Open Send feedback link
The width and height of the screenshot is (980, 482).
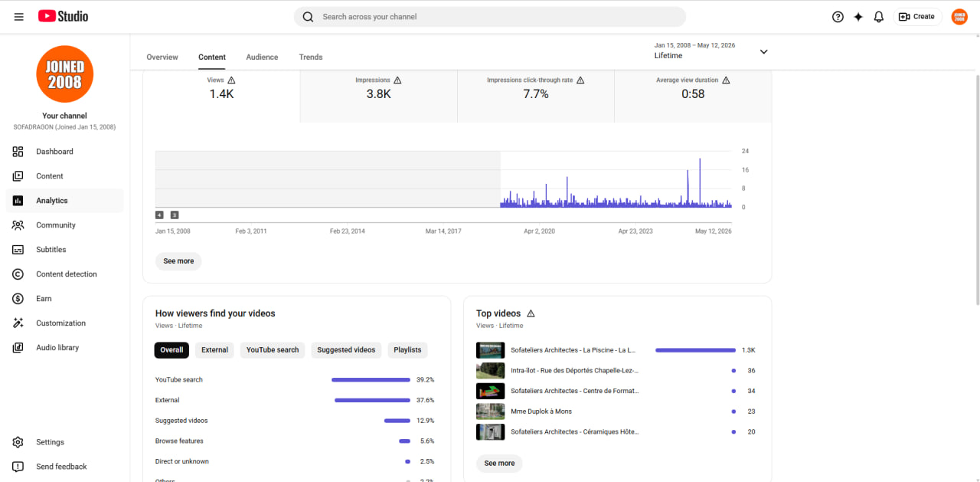coord(64,467)
